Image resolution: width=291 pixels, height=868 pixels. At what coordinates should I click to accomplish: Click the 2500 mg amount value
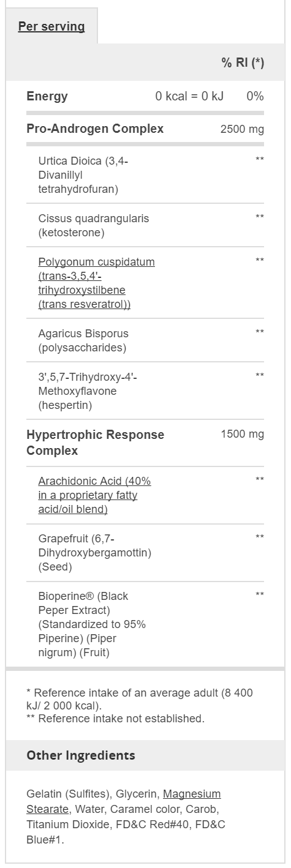coord(242,129)
